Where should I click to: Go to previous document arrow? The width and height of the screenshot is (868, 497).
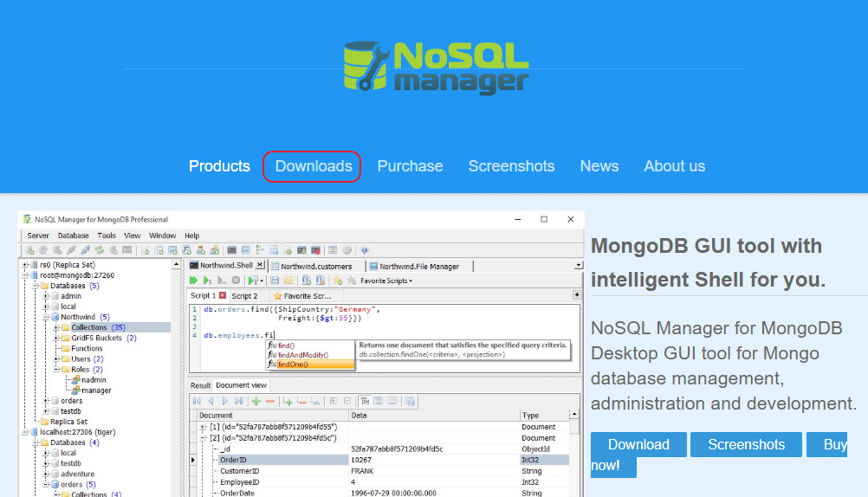coord(211,401)
